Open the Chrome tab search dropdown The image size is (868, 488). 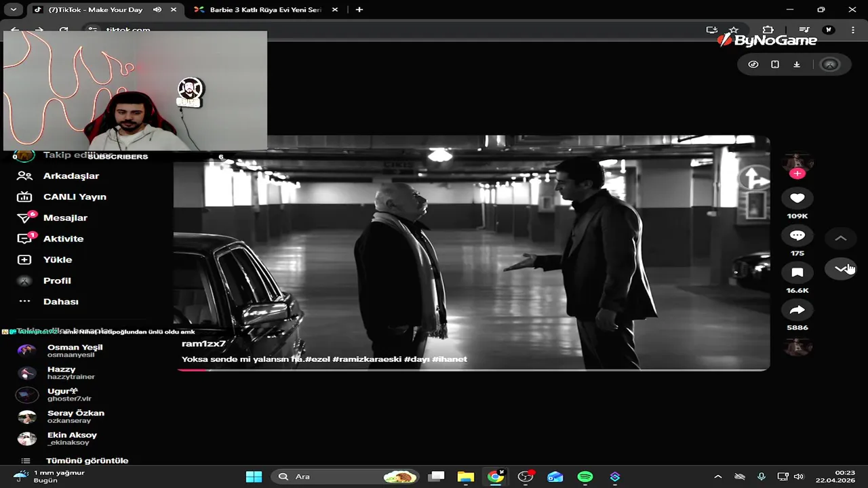(x=13, y=9)
